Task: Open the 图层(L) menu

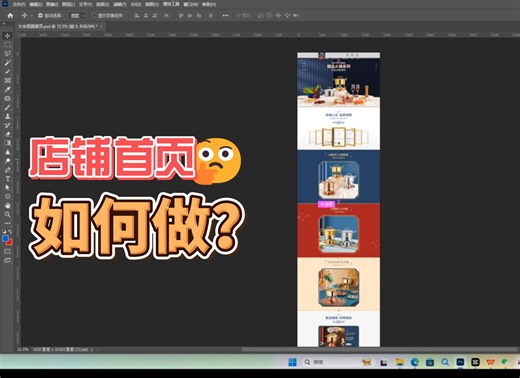Action: coord(68,5)
